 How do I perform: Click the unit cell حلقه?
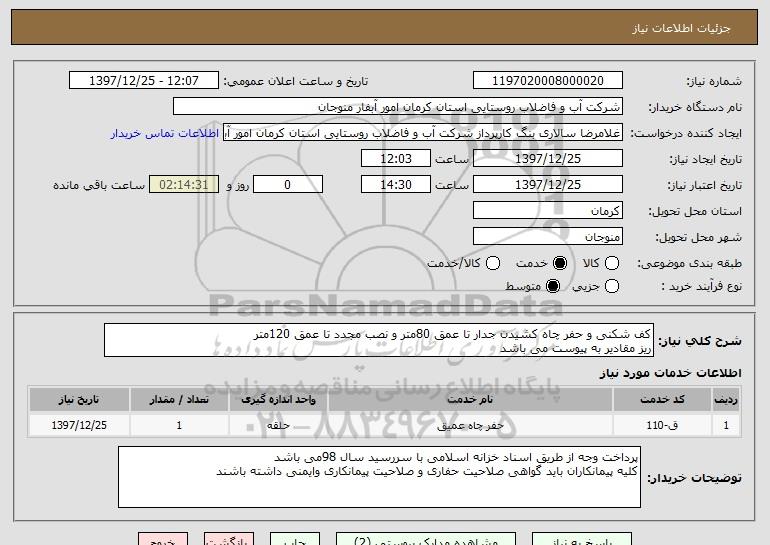click(x=278, y=425)
